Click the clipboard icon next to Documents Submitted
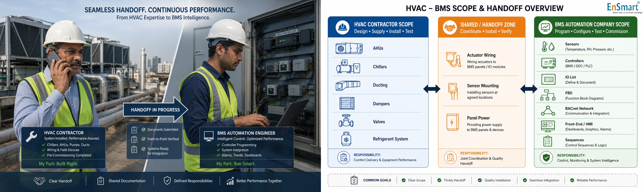Viewport: 644px width, 192px height. point(134,130)
